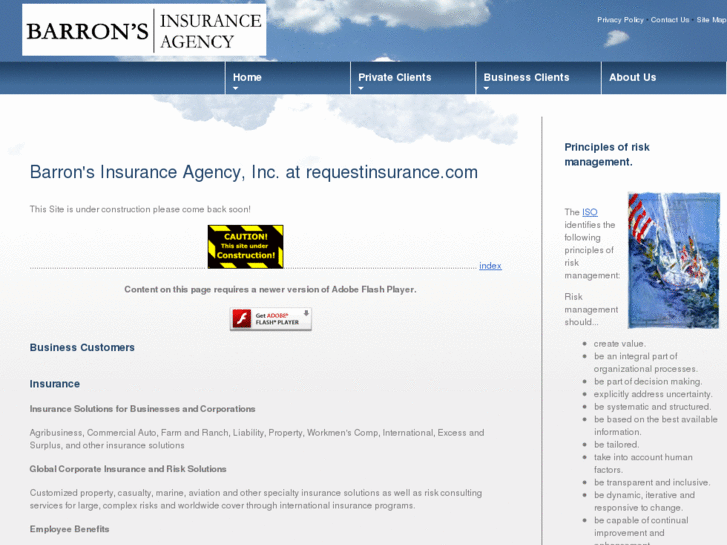The image size is (727, 545).
Task: Open the Business Clients menu
Action: [526, 77]
